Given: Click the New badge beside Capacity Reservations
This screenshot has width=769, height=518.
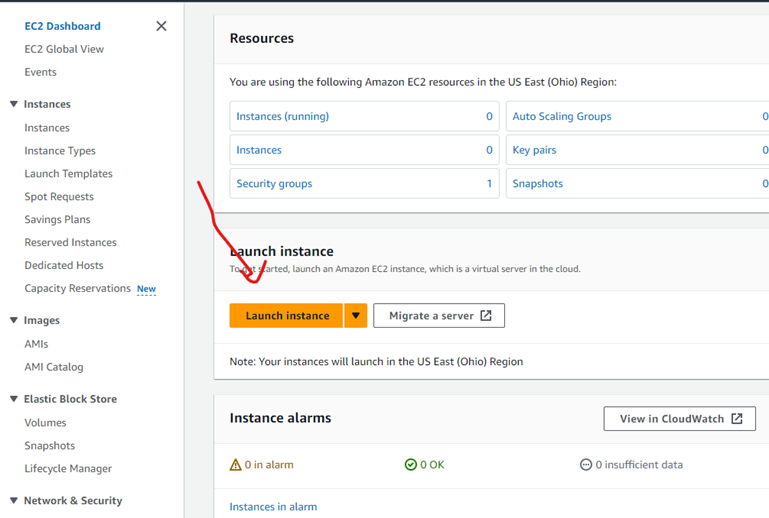Looking at the screenshot, I should [x=146, y=289].
